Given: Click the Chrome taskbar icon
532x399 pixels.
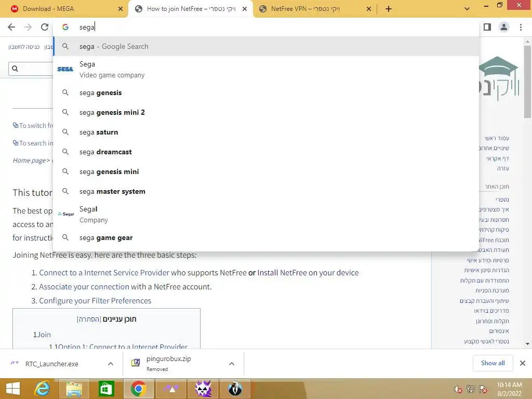Looking at the screenshot, I should pyautogui.click(x=138, y=389).
